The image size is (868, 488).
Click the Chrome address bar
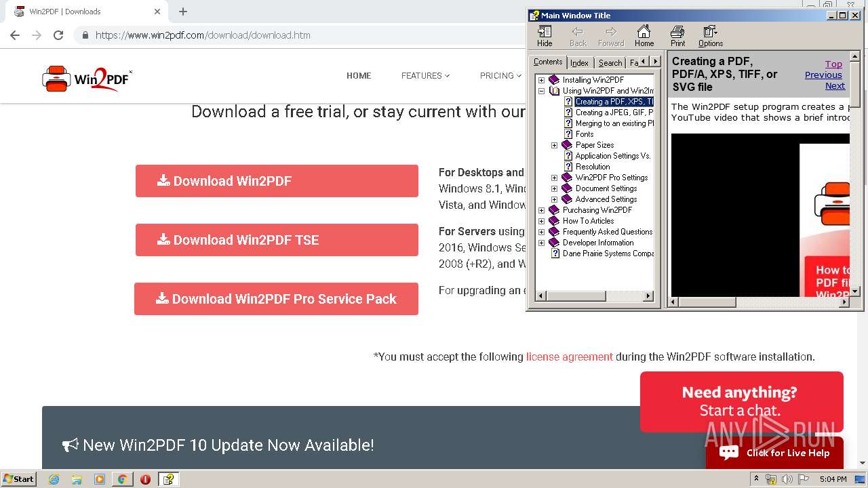298,35
